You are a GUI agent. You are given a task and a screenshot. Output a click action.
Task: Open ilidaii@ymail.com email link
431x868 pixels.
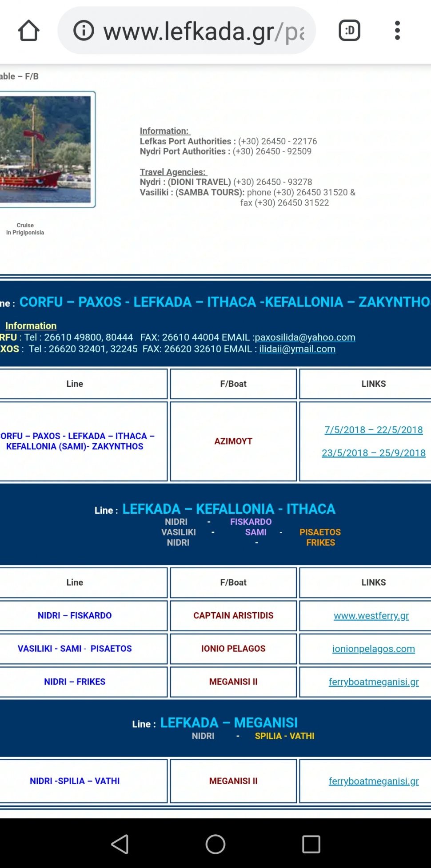tap(297, 349)
